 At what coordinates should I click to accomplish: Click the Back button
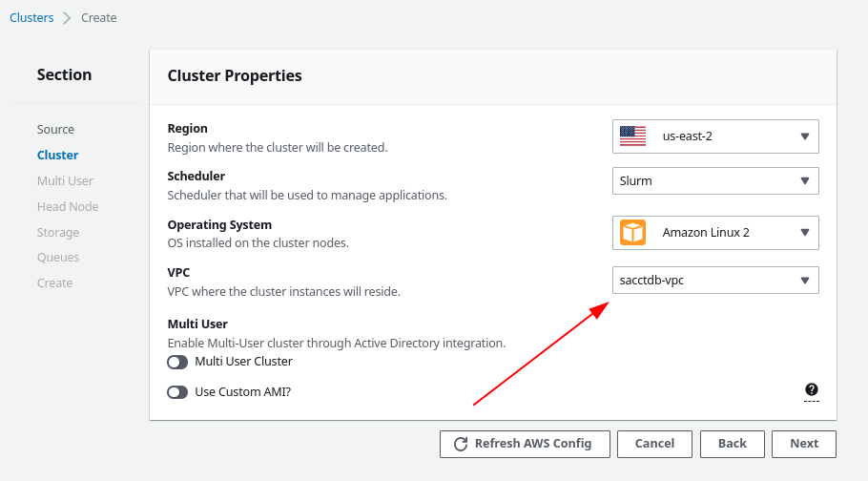(732, 444)
